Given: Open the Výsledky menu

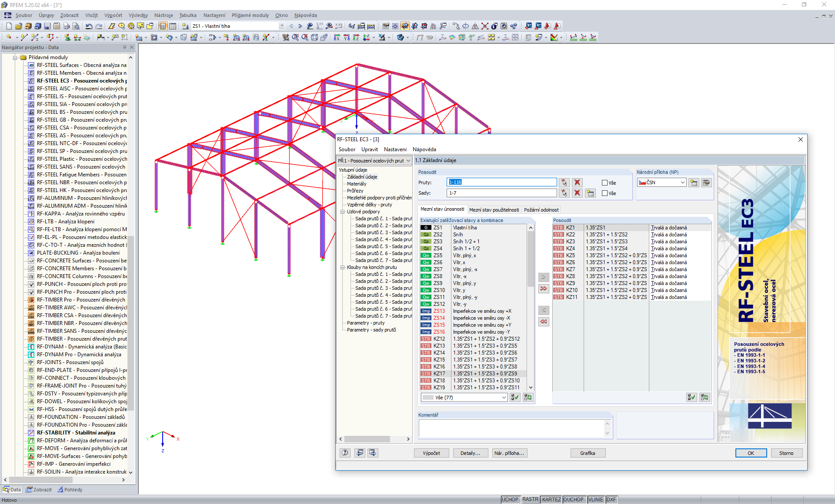Looking at the screenshot, I should click(138, 15).
